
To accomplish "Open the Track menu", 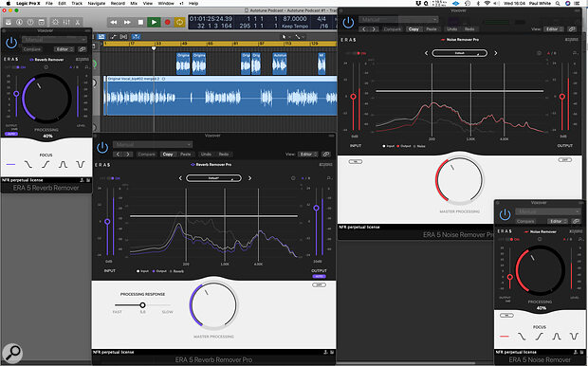I will tap(77, 3).
